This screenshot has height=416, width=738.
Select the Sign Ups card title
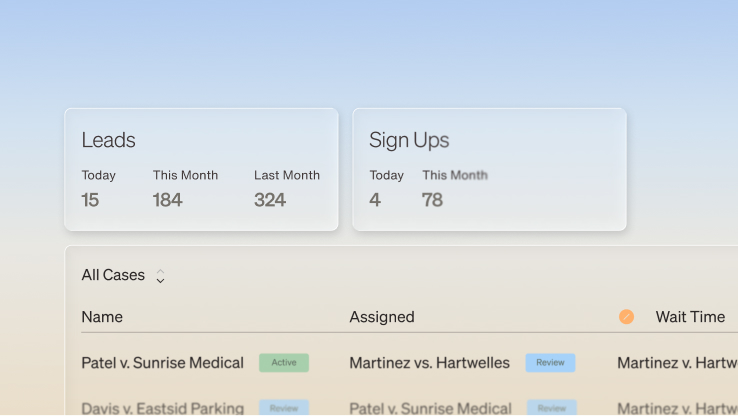click(409, 140)
